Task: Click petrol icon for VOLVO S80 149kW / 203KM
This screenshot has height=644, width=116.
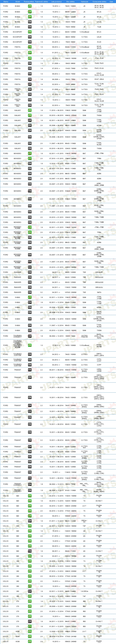Action: (30, 536)
